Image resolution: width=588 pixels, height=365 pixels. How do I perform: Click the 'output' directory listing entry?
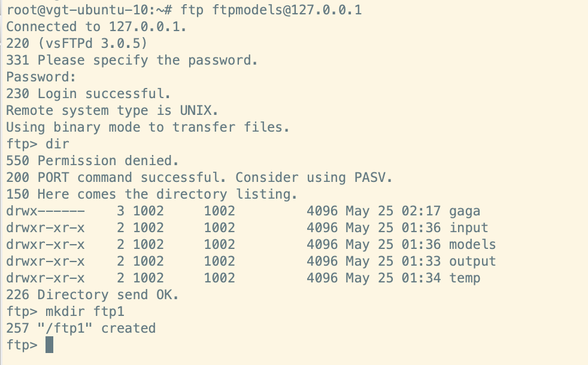[472, 261]
